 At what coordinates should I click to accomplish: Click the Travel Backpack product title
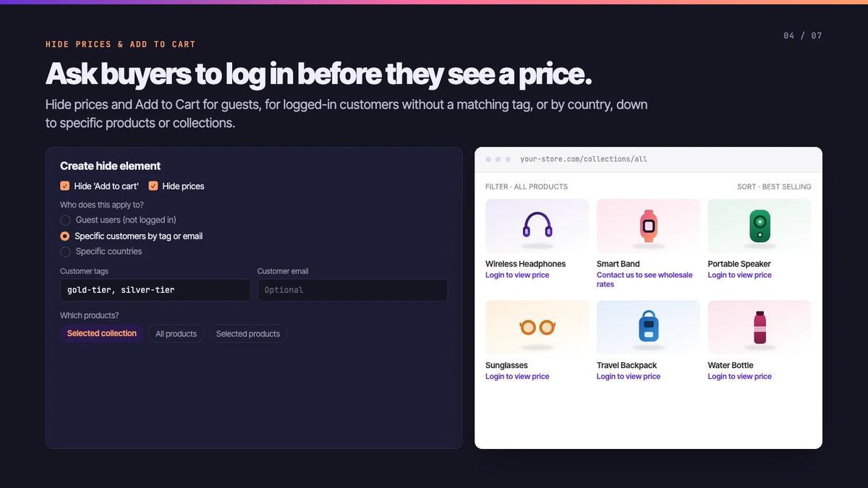tap(627, 365)
